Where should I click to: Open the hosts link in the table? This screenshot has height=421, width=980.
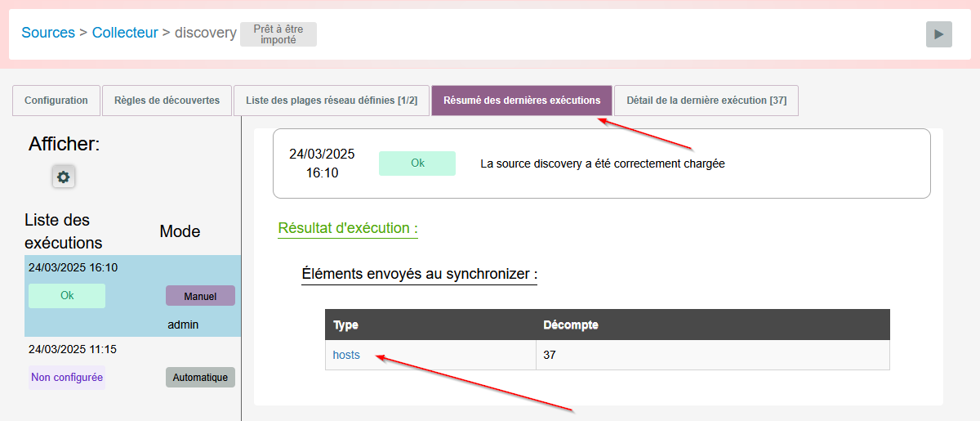346,356
